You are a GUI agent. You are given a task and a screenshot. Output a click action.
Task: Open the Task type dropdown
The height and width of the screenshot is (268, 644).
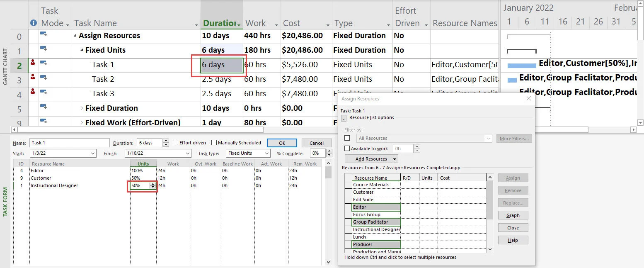266,153
